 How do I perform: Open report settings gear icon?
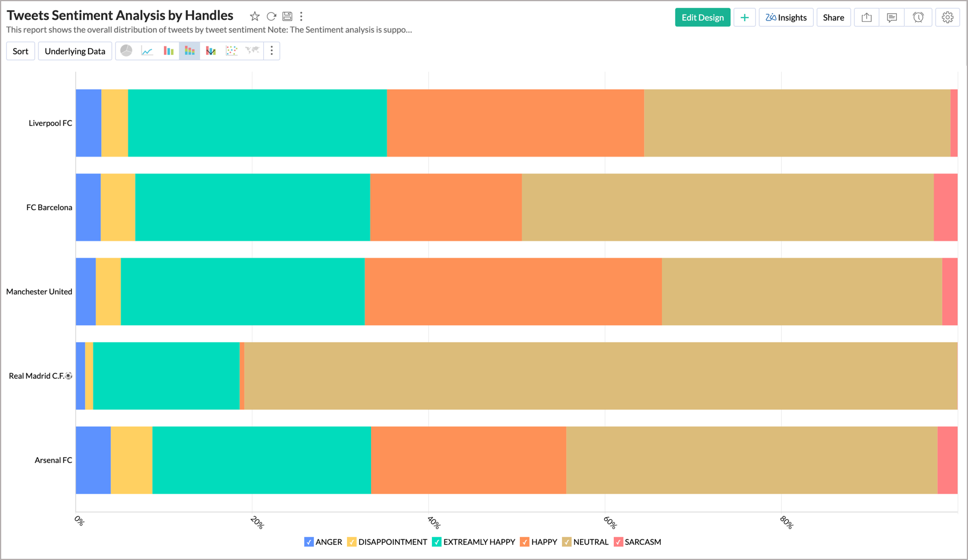pos(948,17)
